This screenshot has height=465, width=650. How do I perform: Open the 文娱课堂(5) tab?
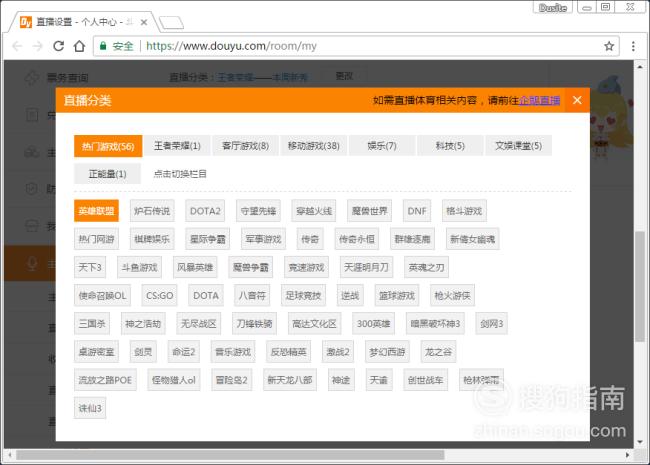[x=519, y=145]
